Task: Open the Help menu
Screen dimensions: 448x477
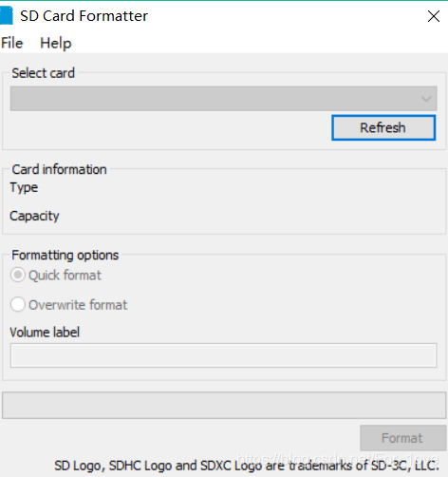Action: [56, 44]
